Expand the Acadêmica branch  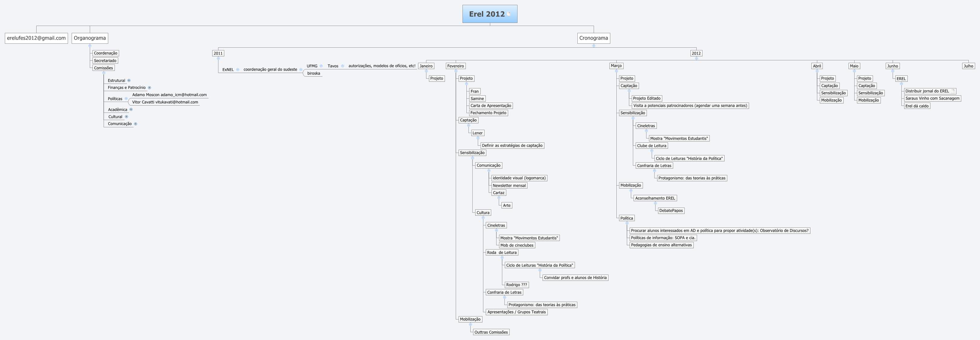coord(131,109)
